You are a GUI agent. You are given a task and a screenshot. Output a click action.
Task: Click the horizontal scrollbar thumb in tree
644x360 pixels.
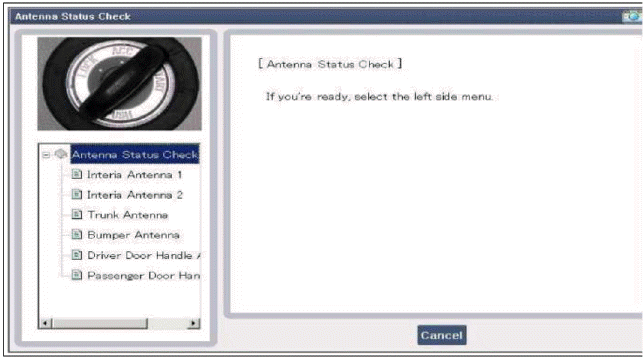(x=99, y=323)
